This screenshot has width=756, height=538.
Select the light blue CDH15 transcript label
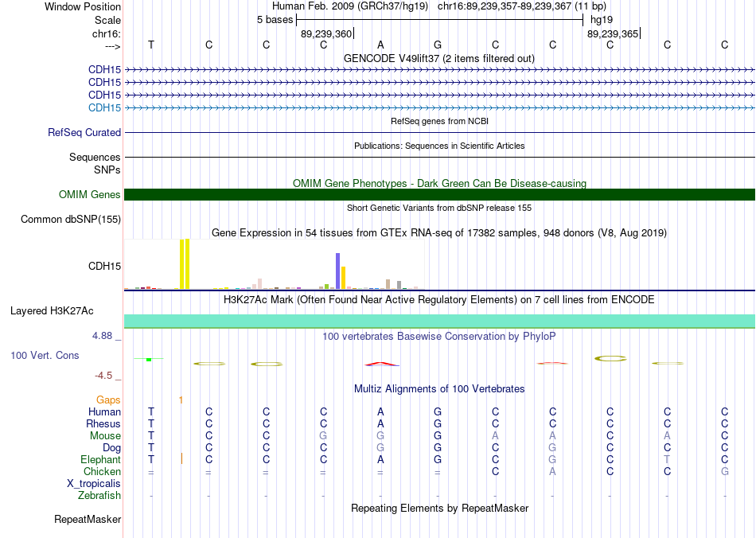104,107
